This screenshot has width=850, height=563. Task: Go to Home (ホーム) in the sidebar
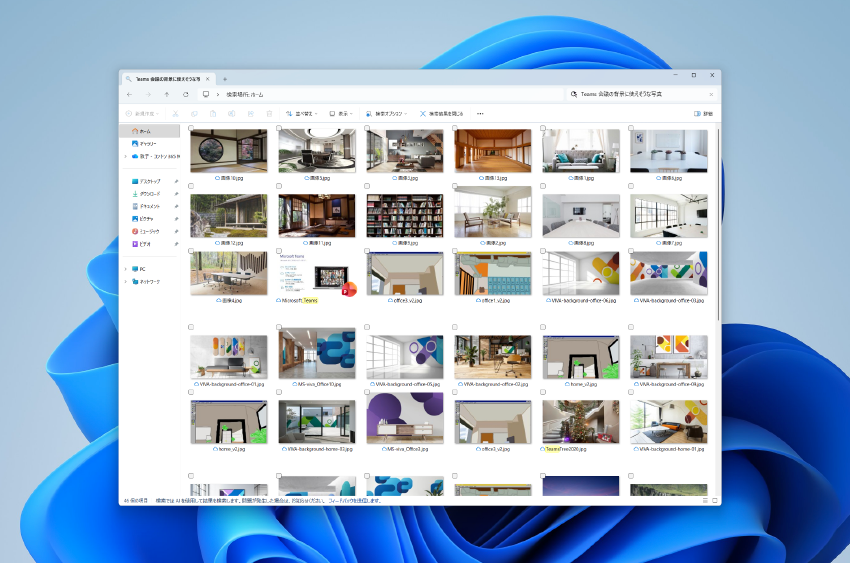pos(145,131)
